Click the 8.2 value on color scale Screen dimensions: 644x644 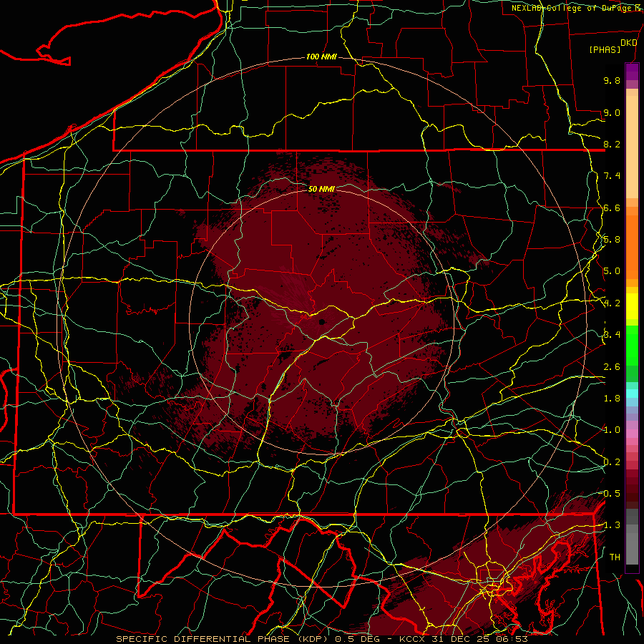point(612,144)
